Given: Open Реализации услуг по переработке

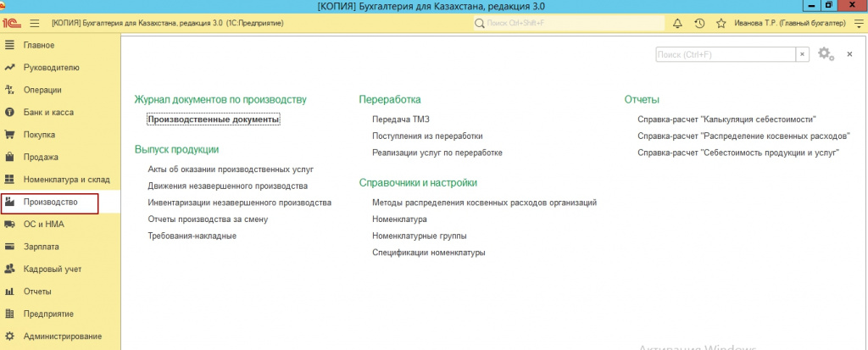Looking at the screenshot, I should tap(437, 153).
